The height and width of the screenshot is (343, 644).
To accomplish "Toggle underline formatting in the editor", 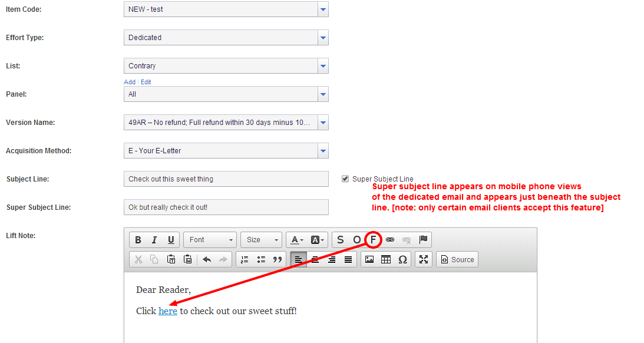I will click(171, 240).
